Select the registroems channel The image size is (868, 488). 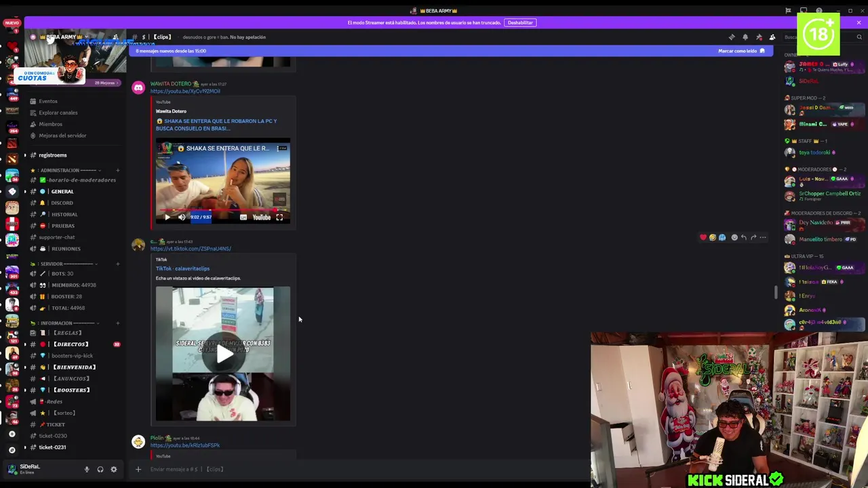(53, 155)
